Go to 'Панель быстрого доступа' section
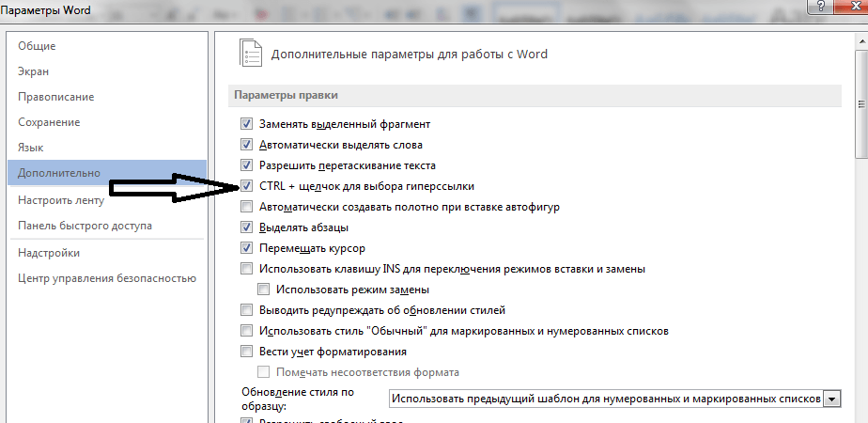The height and width of the screenshot is (423, 868). pos(85,226)
